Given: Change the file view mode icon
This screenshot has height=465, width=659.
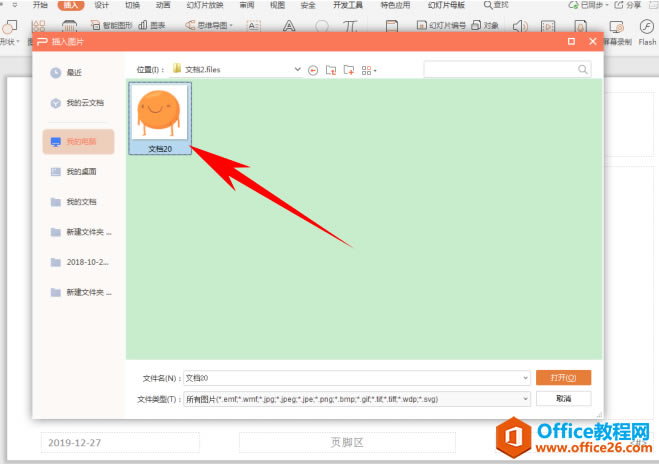Looking at the screenshot, I should tap(369, 70).
